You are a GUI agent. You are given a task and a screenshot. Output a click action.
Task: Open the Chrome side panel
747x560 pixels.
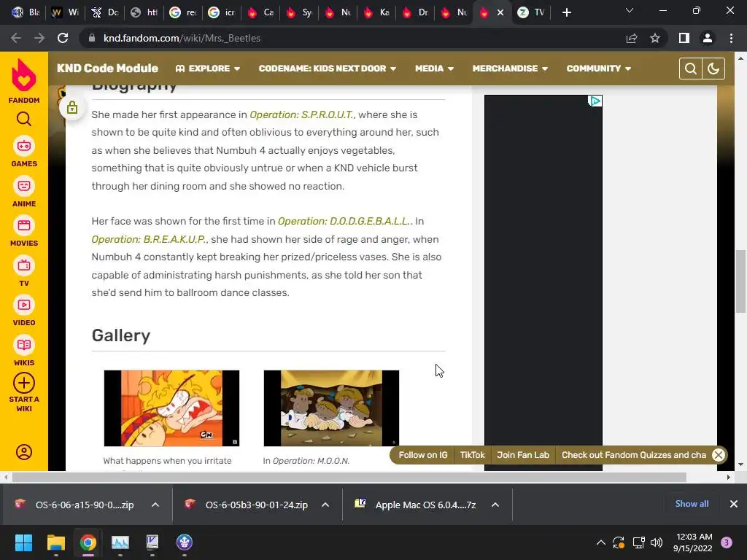(684, 38)
